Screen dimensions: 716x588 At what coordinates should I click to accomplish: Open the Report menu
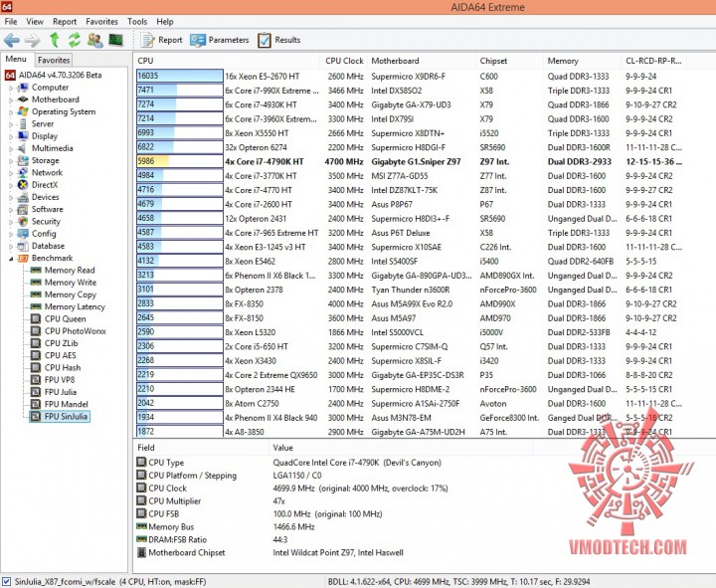[65, 22]
